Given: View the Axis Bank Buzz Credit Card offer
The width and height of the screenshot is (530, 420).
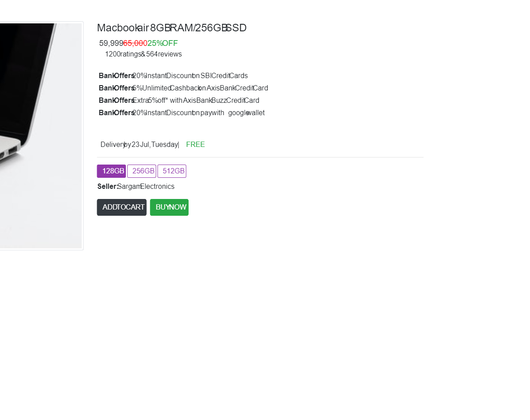Looking at the screenshot, I should pos(179,101).
